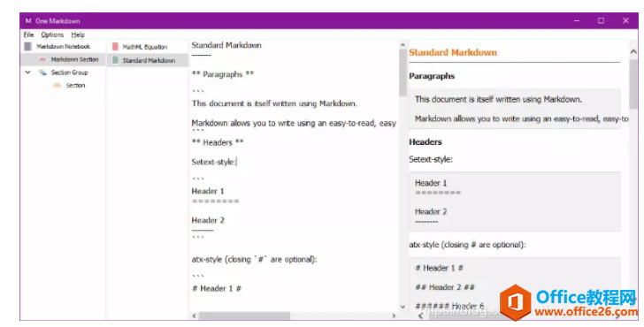Click editor horizontal scroll right arrow
Viewport: 644px width, 327px height.
(x=394, y=316)
